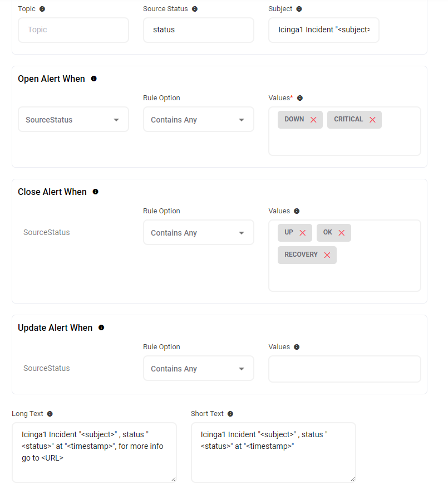Screen dimensions: 448x489
Task: Expand Rule Option dropdown under Open Alert When
Action: pos(198,120)
